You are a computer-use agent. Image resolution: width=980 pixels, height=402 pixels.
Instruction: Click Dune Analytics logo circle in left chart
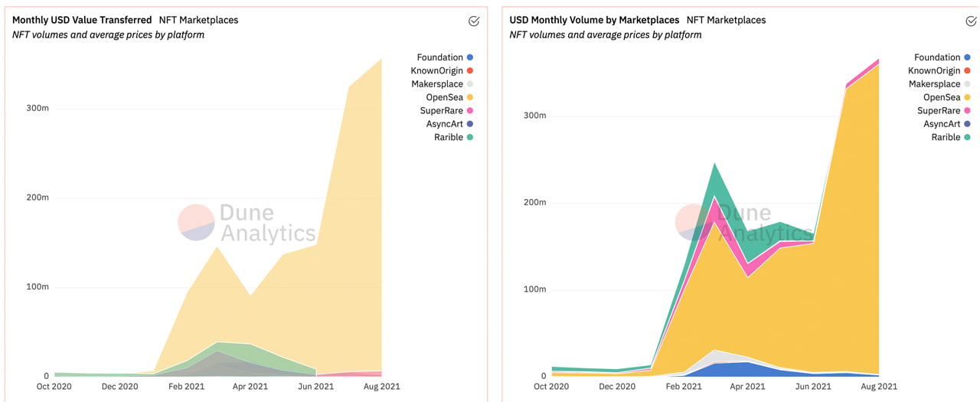196,223
